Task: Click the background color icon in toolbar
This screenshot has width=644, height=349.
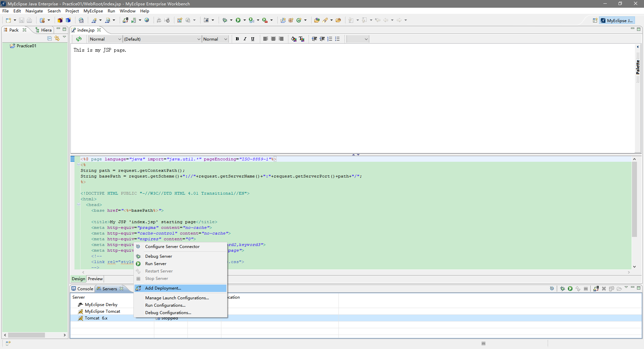Action: [x=294, y=39]
